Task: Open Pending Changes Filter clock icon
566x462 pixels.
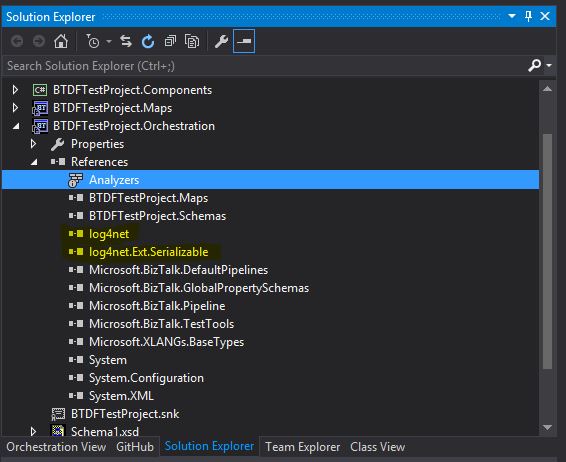Action: point(93,42)
